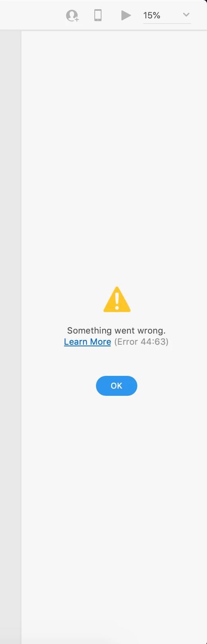Image resolution: width=207 pixels, height=644 pixels.
Task: Click the blue OK pill button
Action: 117,386
